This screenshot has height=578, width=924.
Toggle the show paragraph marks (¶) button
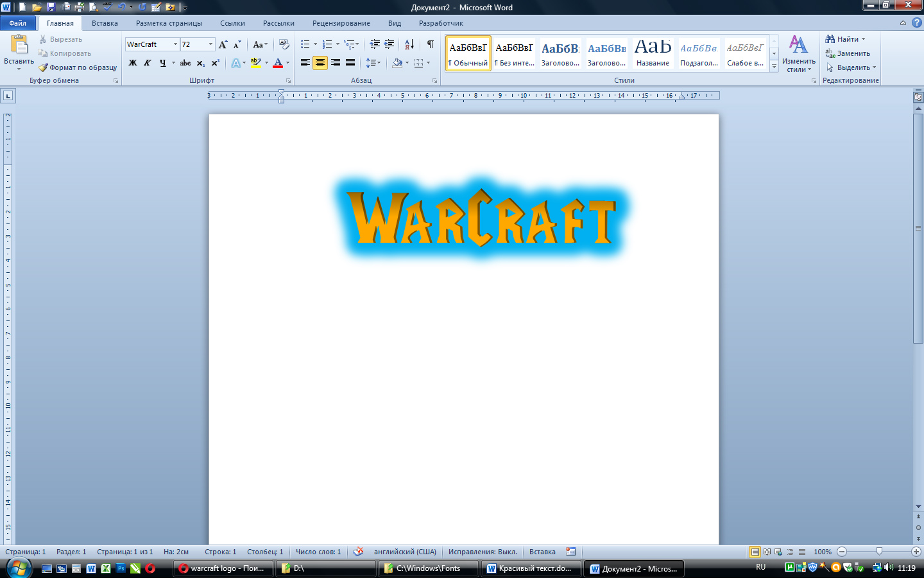(431, 44)
